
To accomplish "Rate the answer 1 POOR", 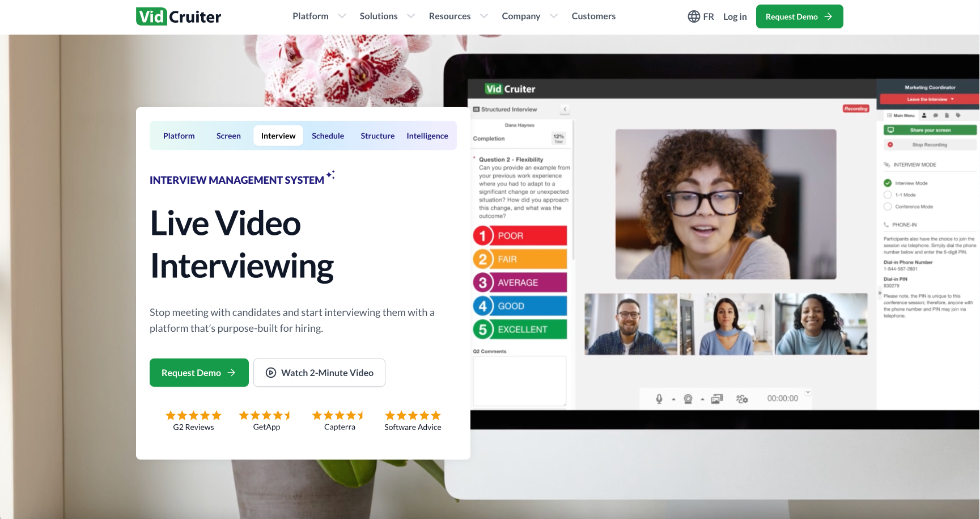I will 520,235.
